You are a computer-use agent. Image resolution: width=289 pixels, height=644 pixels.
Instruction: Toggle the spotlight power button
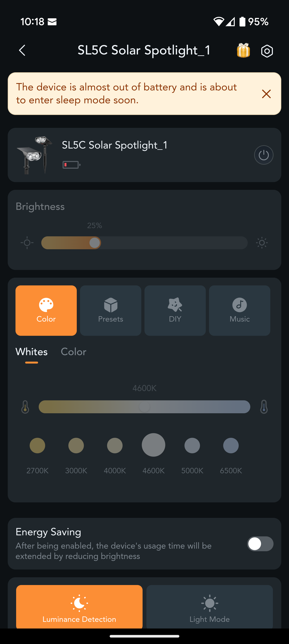pos(264,155)
